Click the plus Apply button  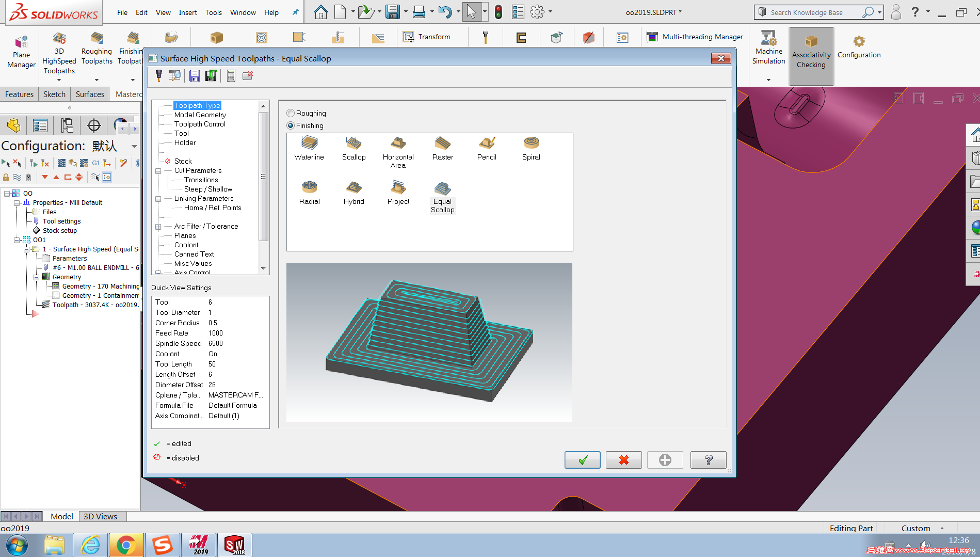click(665, 460)
